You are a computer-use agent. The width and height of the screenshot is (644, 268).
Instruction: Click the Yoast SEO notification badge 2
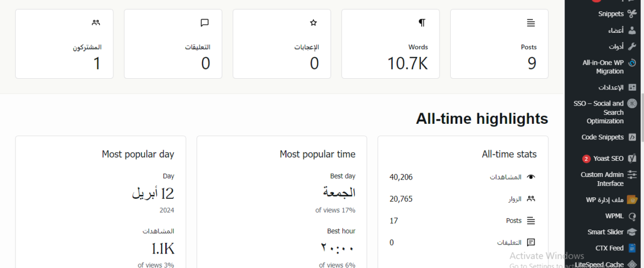click(x=586, y=159)
